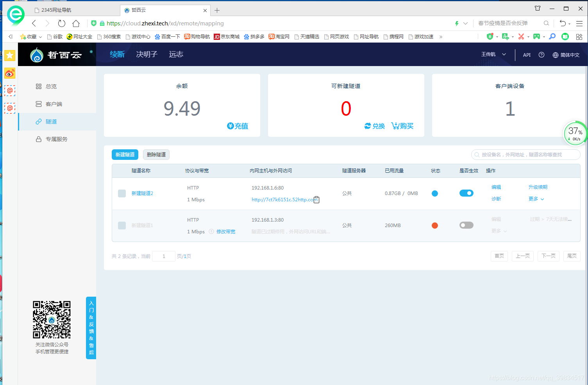Click the browser back arrow
This screenshot has width=588, height=385.
click(34, 23)
